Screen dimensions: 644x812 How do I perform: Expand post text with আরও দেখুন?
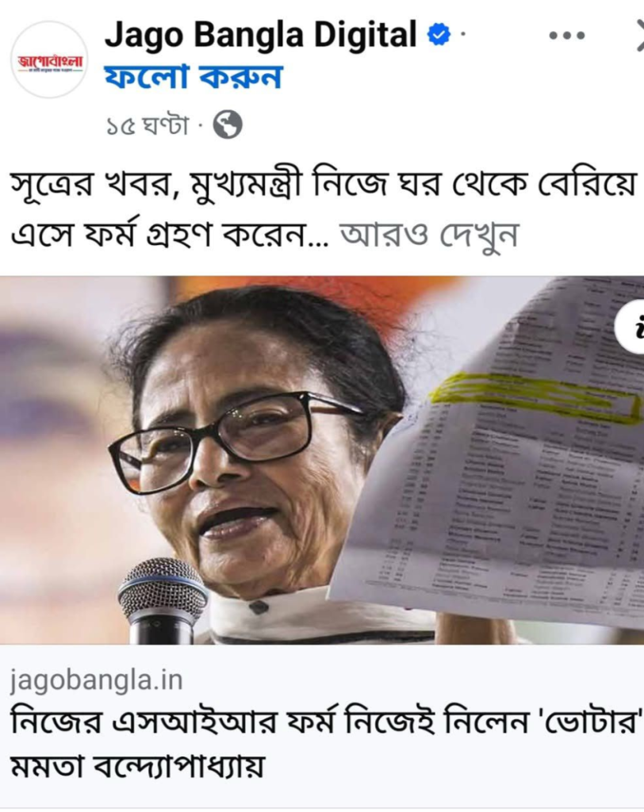[429, 235]
